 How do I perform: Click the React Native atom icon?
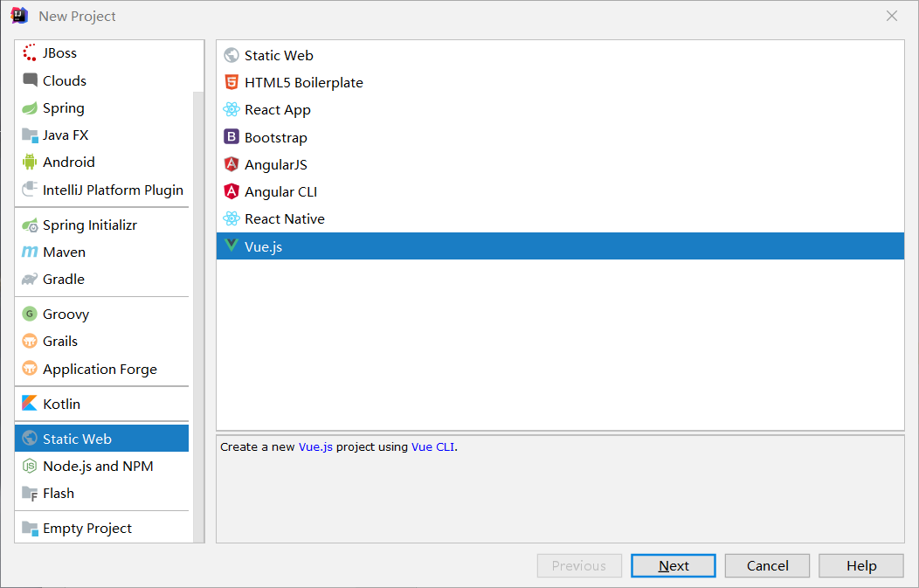231,218
